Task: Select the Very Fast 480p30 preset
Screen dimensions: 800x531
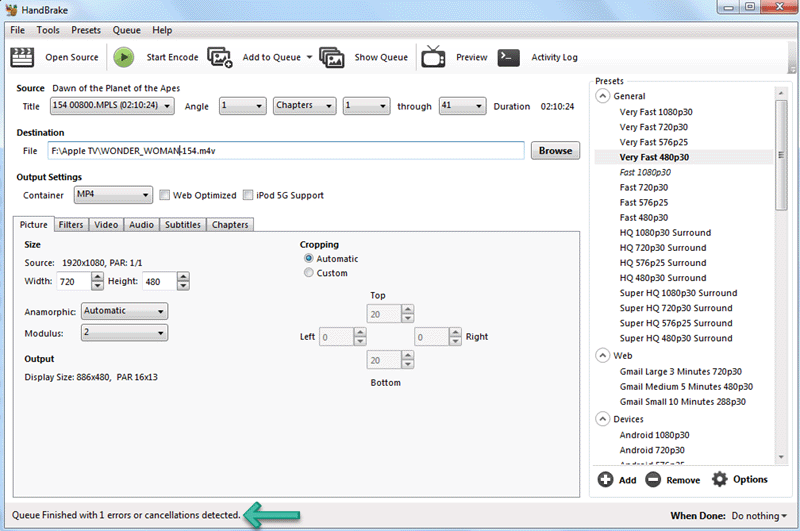Action: coord(654,157)
